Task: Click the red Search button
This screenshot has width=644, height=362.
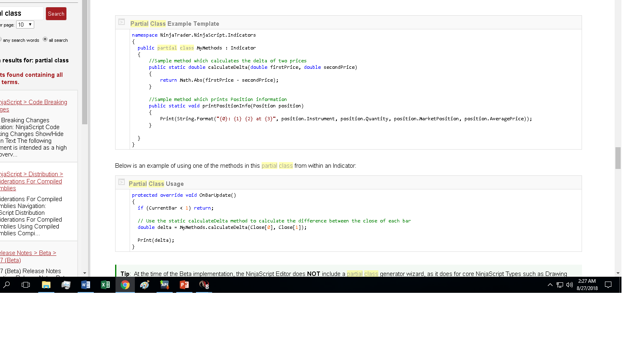Action: [x=56, y=14]
